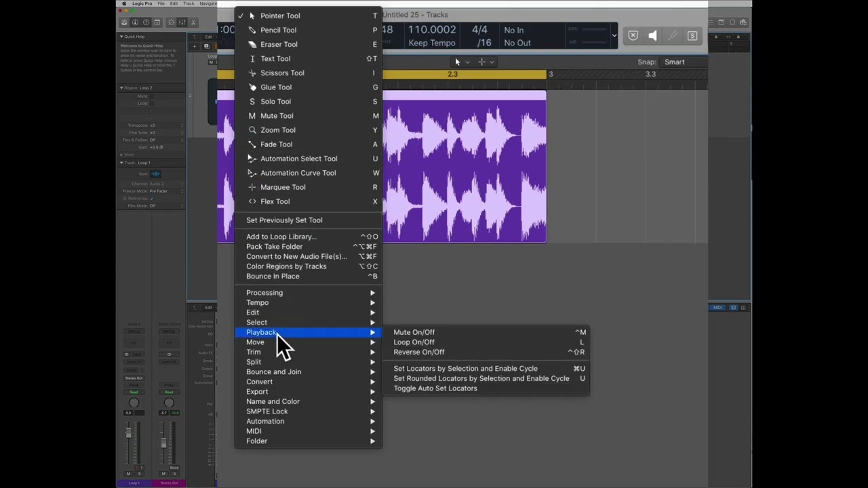Toggle Read automation on Stereo Output strip
This screenshot has height=488, width=868.
coord(169,392)
